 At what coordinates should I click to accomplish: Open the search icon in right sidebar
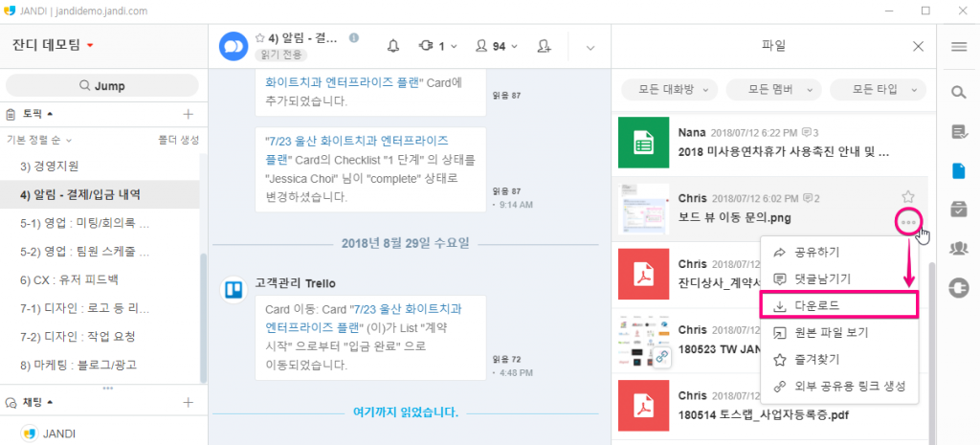pos(958,92)
